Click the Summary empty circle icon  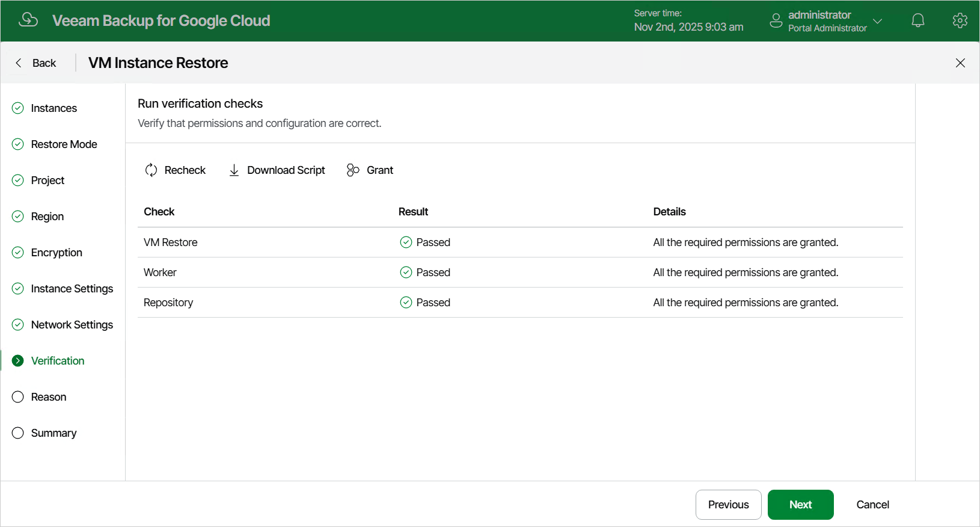(x=18, y=433)
